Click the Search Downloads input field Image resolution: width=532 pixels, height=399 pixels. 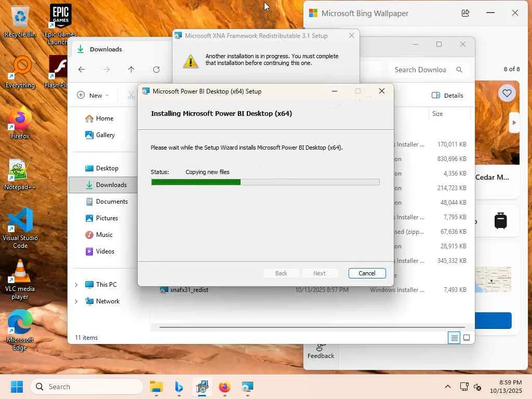tap(421, 70)
